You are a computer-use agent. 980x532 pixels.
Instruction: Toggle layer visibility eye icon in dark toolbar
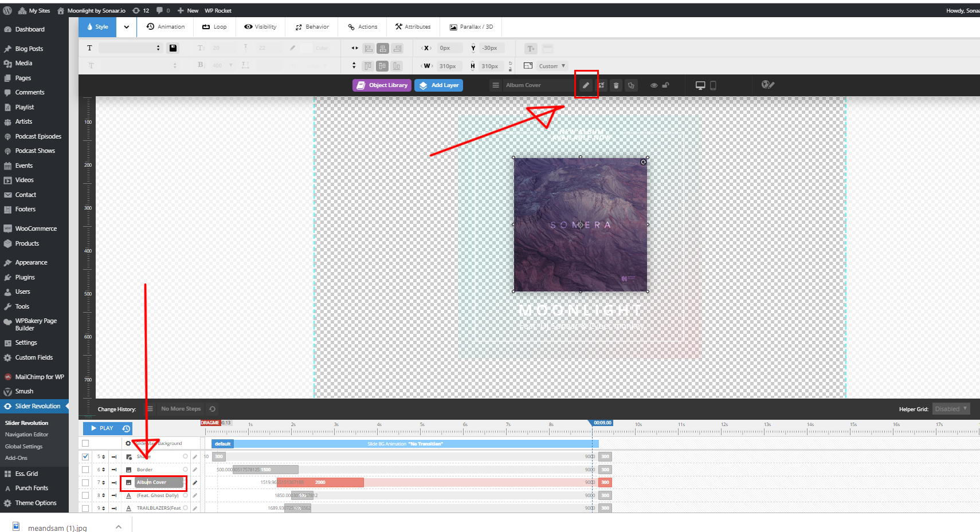click(x=654, y=85)
